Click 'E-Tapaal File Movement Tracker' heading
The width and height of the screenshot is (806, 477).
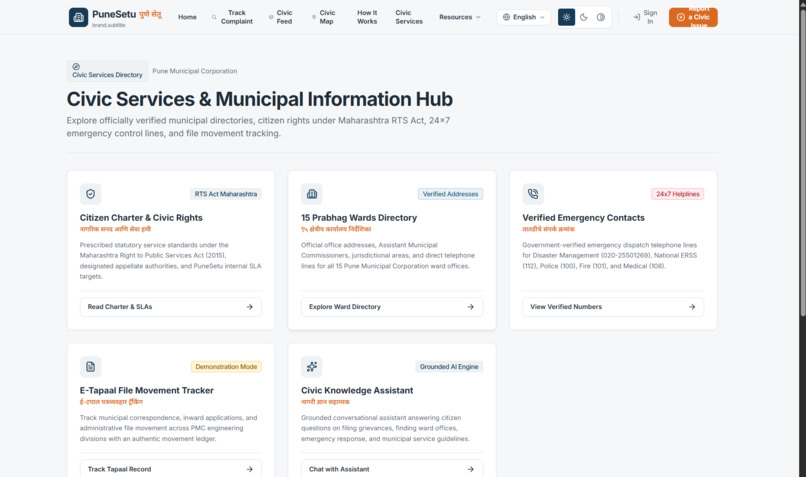tap(146, 390)
